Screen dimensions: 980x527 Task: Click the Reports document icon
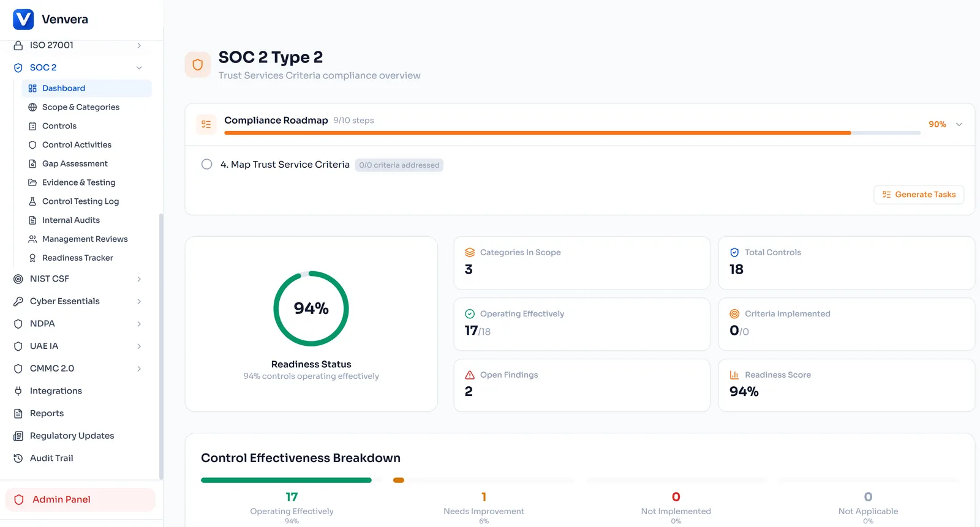pos(18,414)
